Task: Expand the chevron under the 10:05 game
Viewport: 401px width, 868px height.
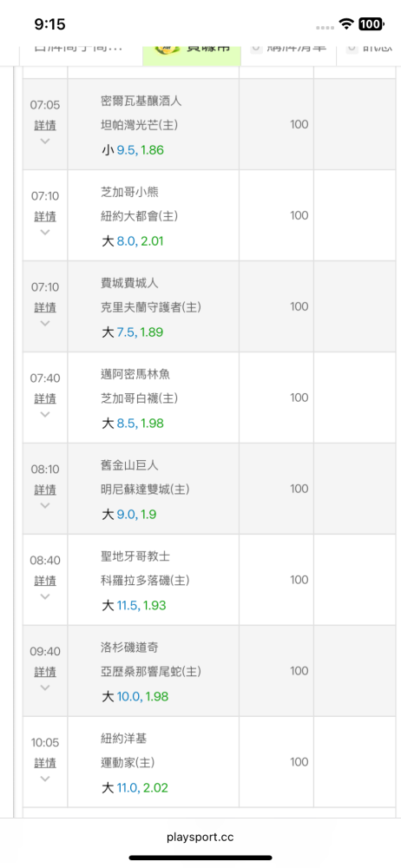Action: [x=45, y=779]
